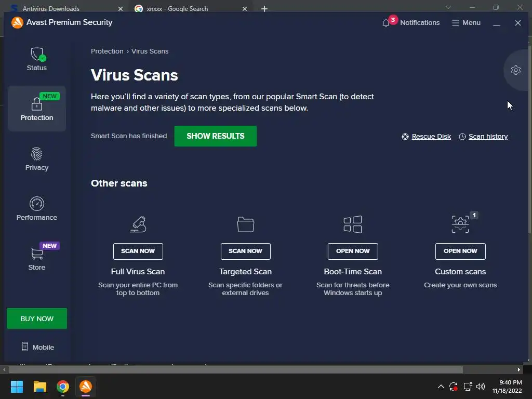Open scan settings gear icon
532x399 pixels.
tap(516, 70)
